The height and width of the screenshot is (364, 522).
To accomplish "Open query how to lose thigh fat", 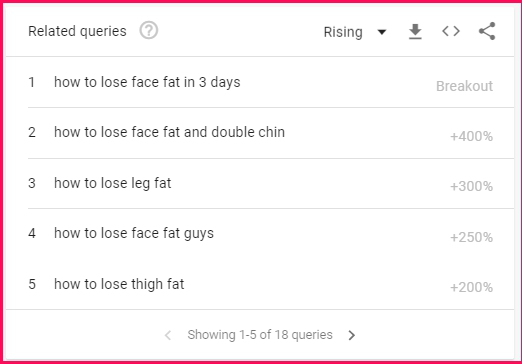I will pos(119,284).
